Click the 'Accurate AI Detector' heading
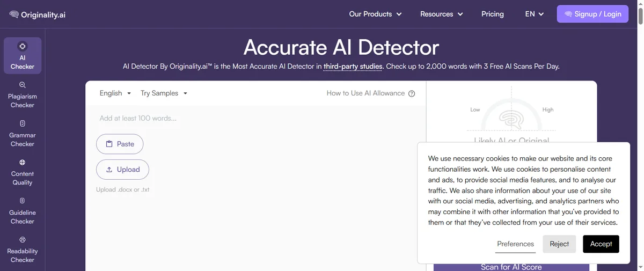This screenshot has width=644, height=271. 341,47
